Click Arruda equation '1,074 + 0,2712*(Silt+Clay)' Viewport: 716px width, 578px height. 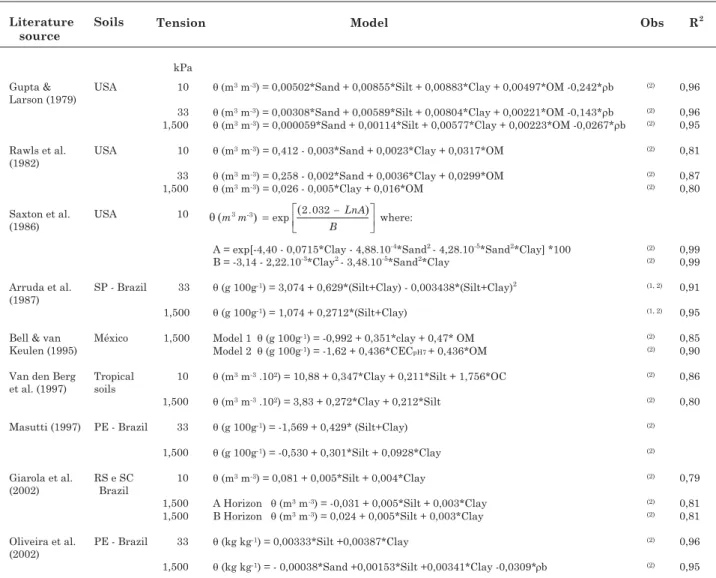tap(310, 313)
